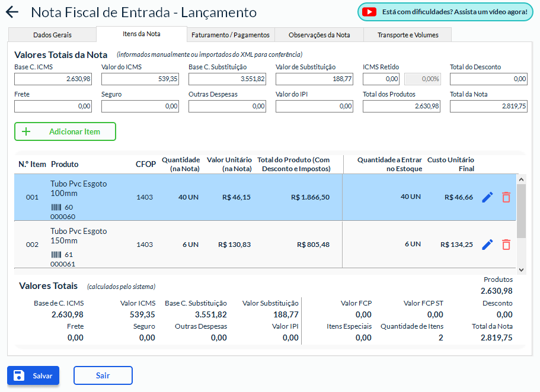This screenshot has height=392, width=540.
Task: Delete Tubo Pvc Esgoto 100mm item
Action: click(506, 197)
